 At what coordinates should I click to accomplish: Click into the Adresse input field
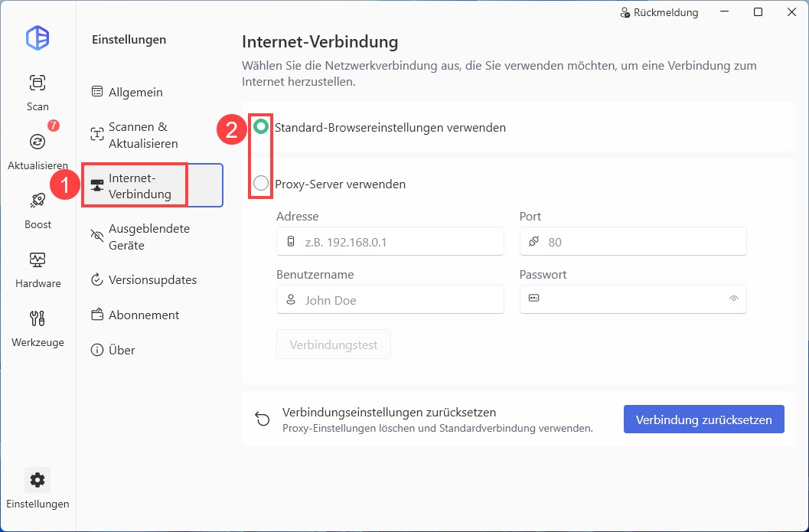(390, 241)
